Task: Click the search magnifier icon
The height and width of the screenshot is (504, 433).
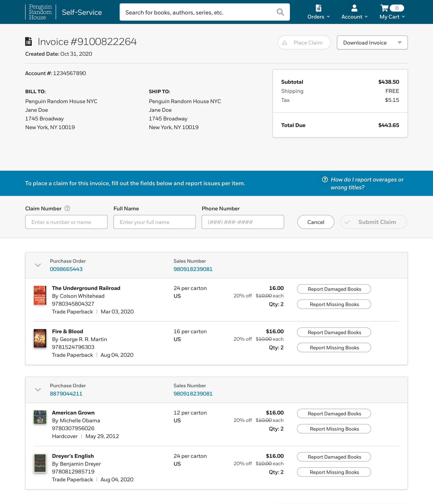Action: pyautogui.click(x=280, y=12)
